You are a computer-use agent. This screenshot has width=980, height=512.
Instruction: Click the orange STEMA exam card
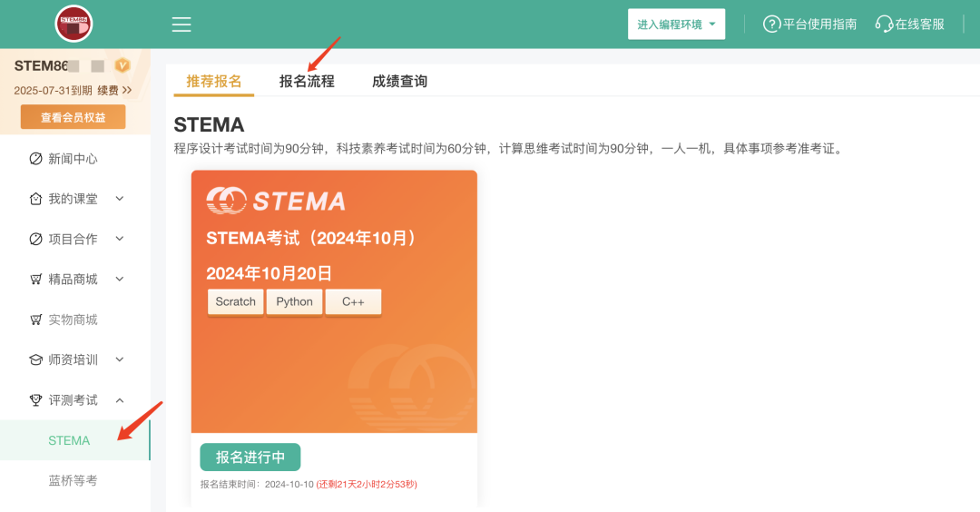[x=334, y=301]
